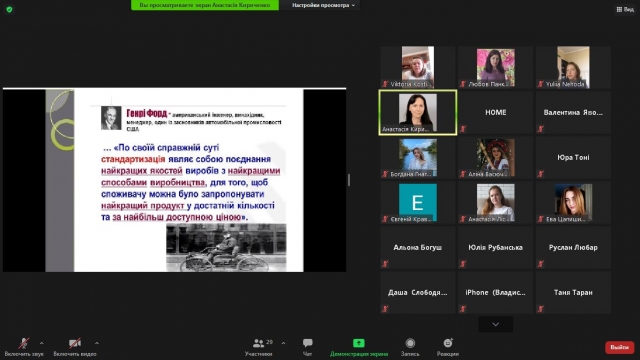
Task: Leave the meeting with red button
Action: (x=619, y=347)
